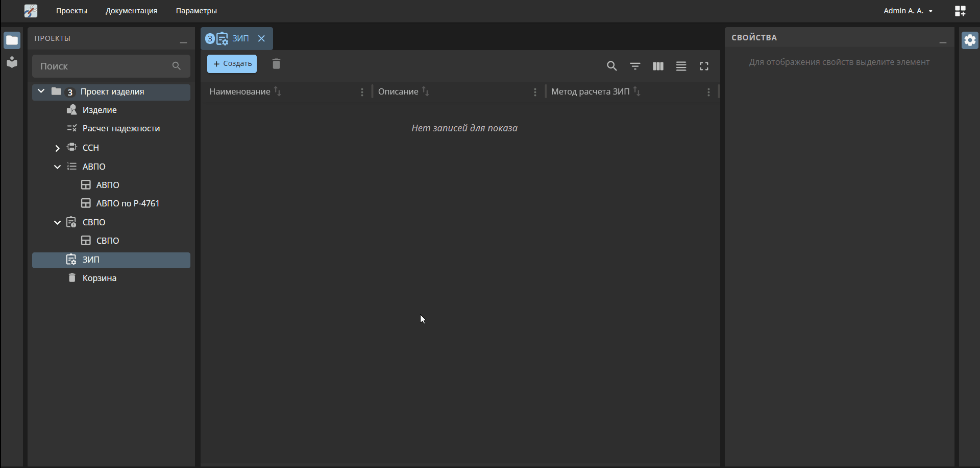Click the Описание column header
The image size is (980, 468).
[398, 91]
